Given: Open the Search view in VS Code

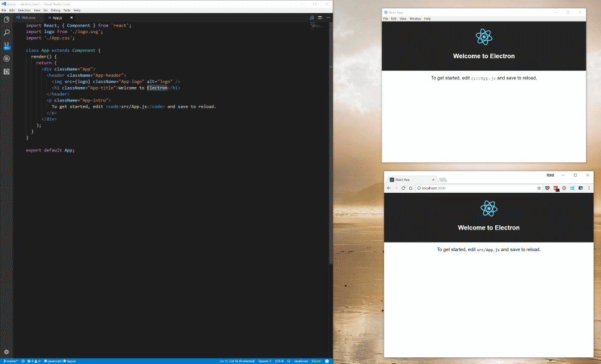Looking at the screenshot, I should [7, 32].
